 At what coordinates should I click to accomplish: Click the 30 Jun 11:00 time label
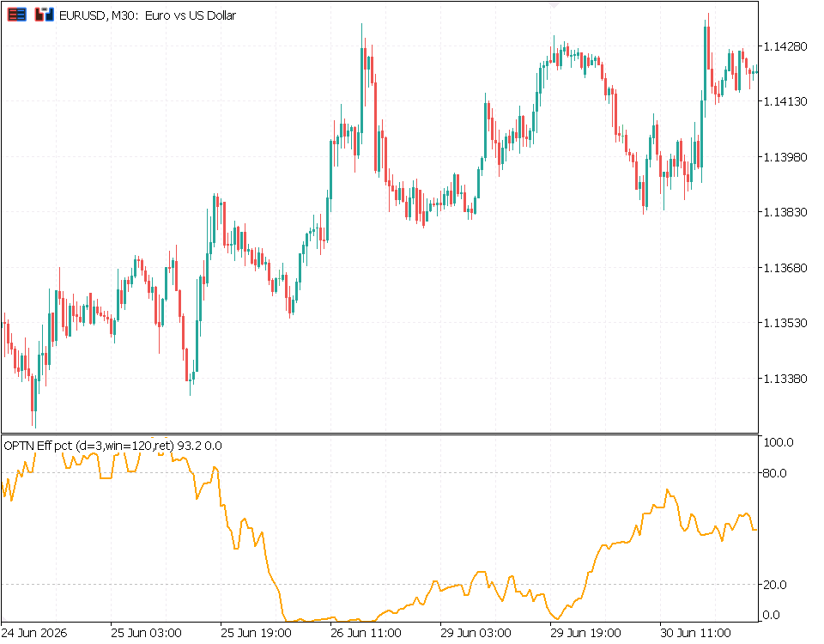[695, 633]
